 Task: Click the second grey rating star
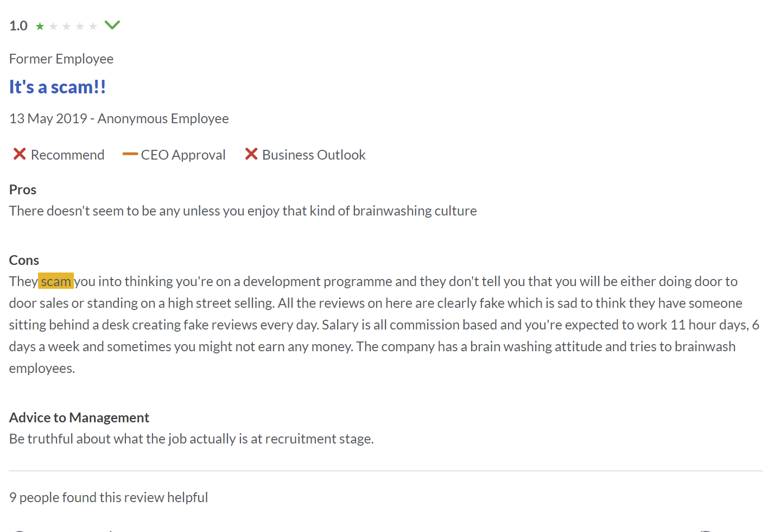pyautogui.click(x=53, y=26)
